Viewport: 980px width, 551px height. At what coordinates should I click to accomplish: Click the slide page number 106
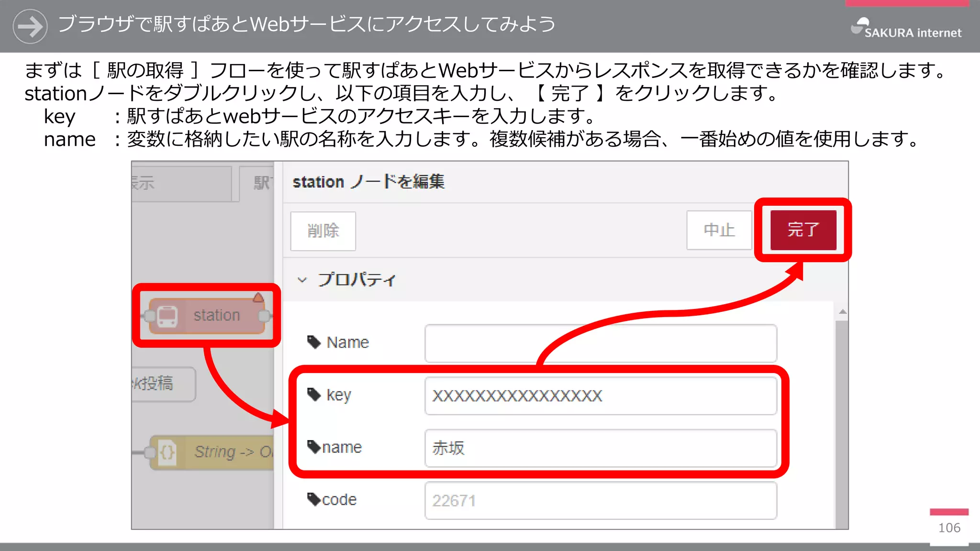pyautogui.click(x=949, y=528)
